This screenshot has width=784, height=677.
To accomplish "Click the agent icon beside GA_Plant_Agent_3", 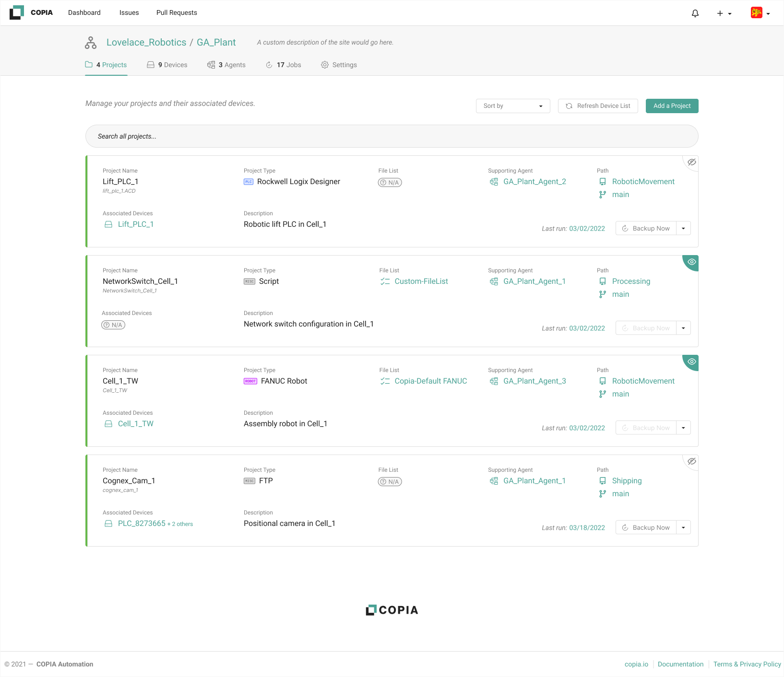I will pyautogui.click(x=494, y=381).
